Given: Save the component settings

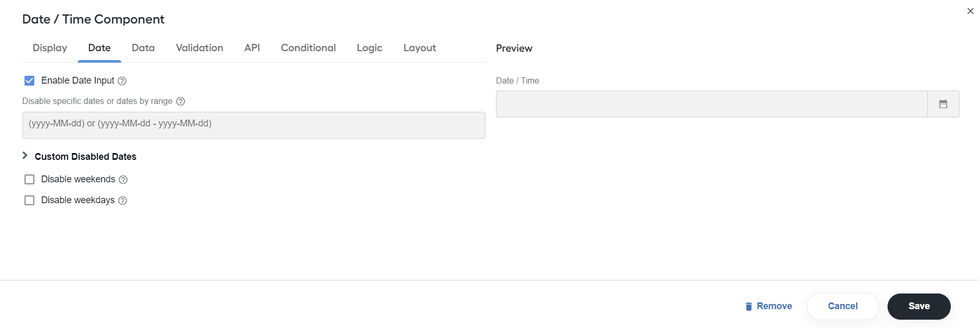Looking at the screenshot, I should [x=919, y=307].
